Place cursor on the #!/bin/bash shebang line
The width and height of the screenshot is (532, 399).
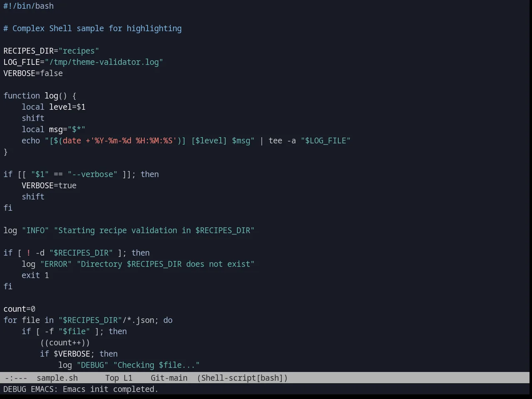[28, 6]
